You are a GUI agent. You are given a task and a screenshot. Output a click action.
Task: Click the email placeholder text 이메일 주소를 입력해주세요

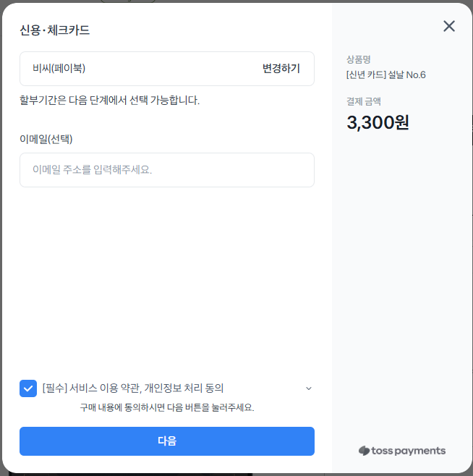tap(93, 169)
